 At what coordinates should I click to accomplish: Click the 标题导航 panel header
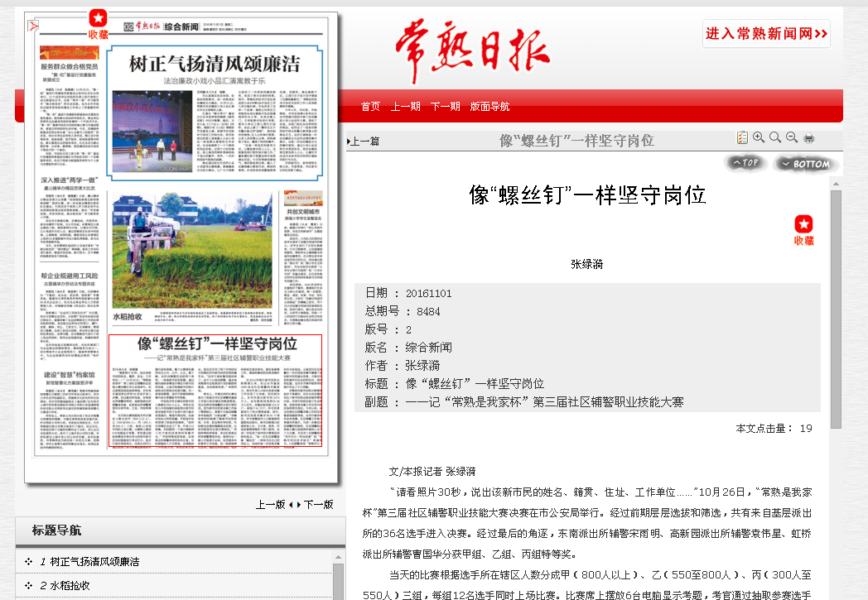(x=181, y=530)
